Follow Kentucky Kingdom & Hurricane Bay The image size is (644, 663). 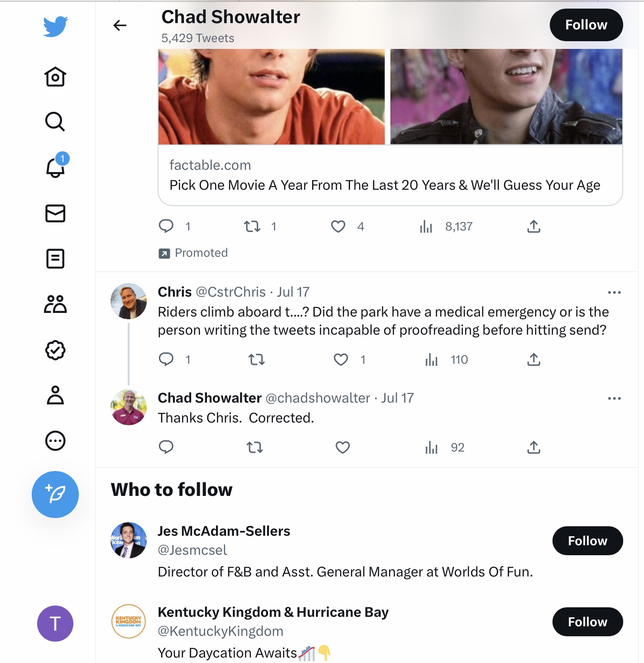(x=587, y=622)
